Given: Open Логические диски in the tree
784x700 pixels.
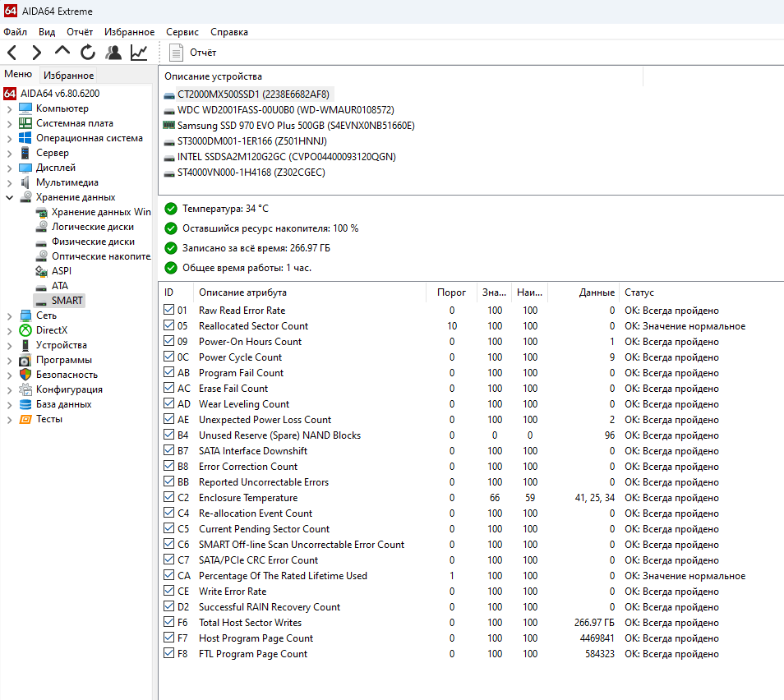Looking at the screenshot, I should (x=93, y=227).
